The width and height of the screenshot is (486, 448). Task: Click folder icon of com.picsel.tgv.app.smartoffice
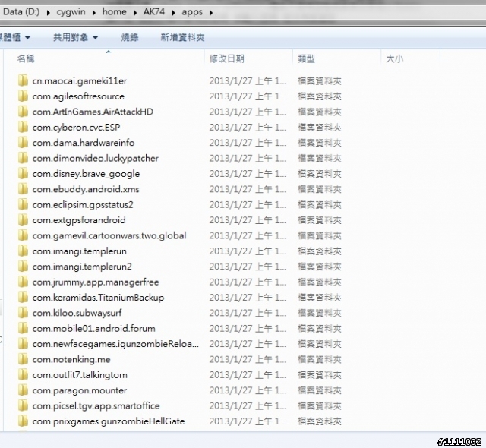pos(24,406)
